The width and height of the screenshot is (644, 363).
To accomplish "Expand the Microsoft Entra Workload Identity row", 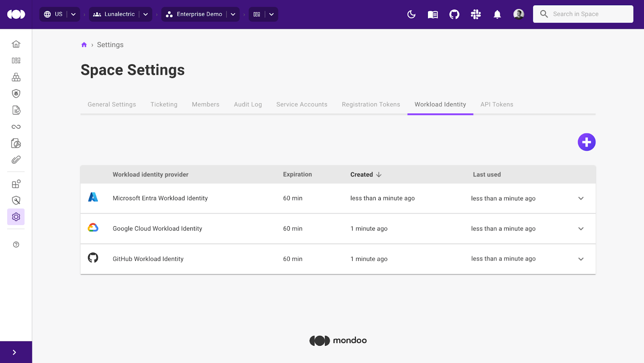I will (x=581, y=198).
